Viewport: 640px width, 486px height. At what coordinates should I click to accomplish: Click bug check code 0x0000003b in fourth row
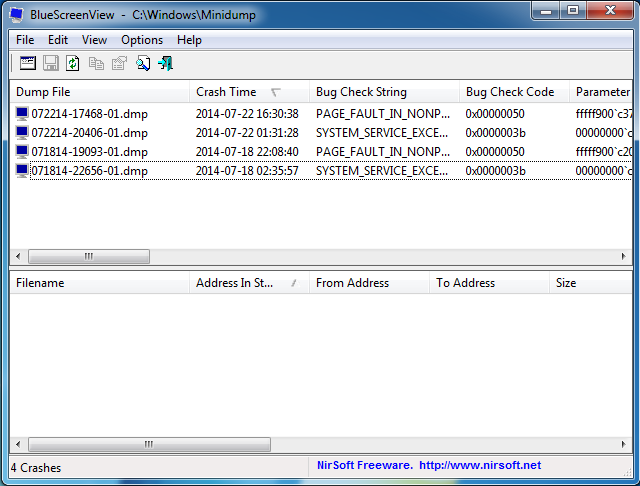pyautogui.click(x=496, y=171)
